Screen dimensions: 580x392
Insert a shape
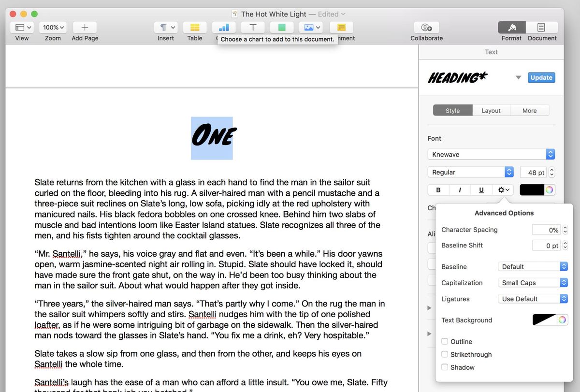tap(282, 27)
